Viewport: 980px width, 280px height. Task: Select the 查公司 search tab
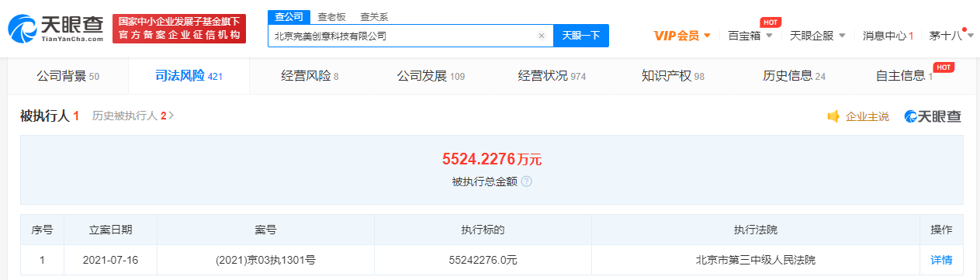pyautogui.click(x=289, y=16)
